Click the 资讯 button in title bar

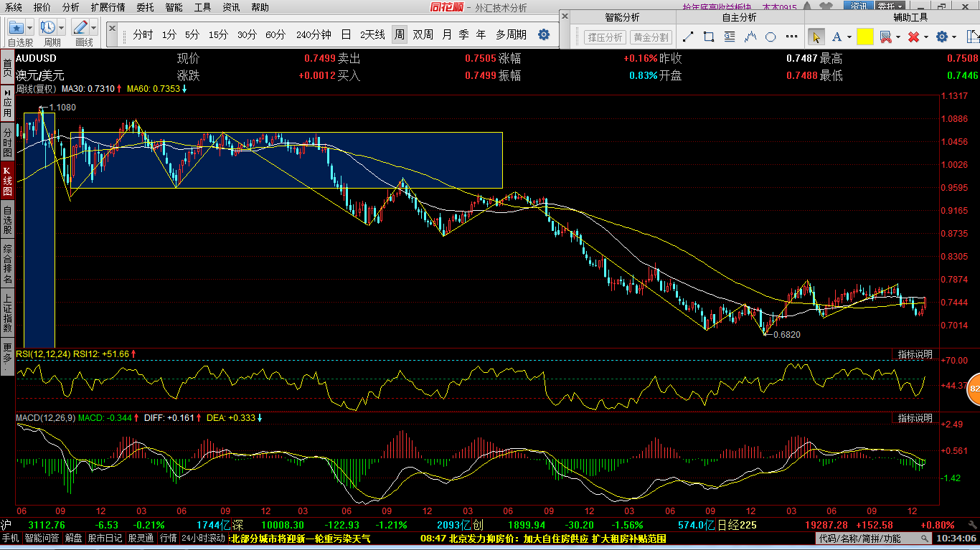(x=858, y=6)
